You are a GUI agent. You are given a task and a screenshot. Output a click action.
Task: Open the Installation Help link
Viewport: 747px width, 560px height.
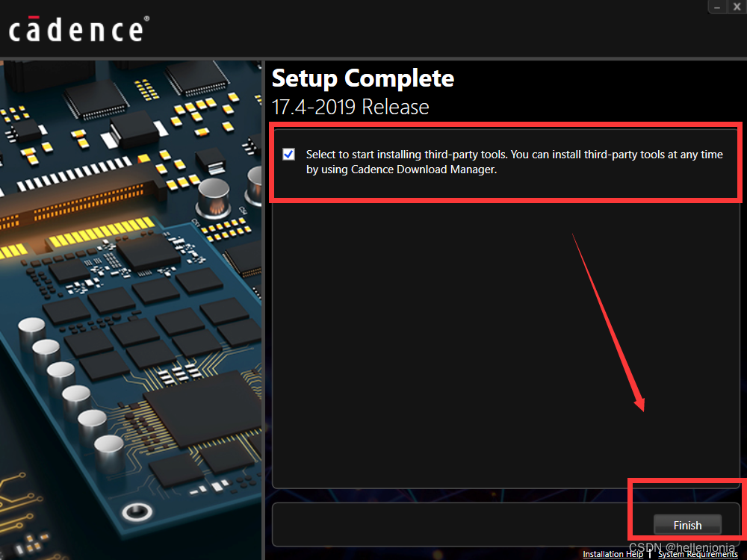click(613, 554)
